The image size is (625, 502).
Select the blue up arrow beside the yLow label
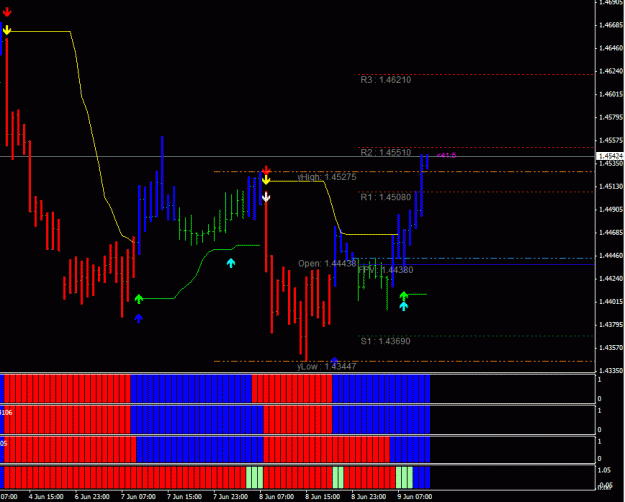tap(334, 360)
